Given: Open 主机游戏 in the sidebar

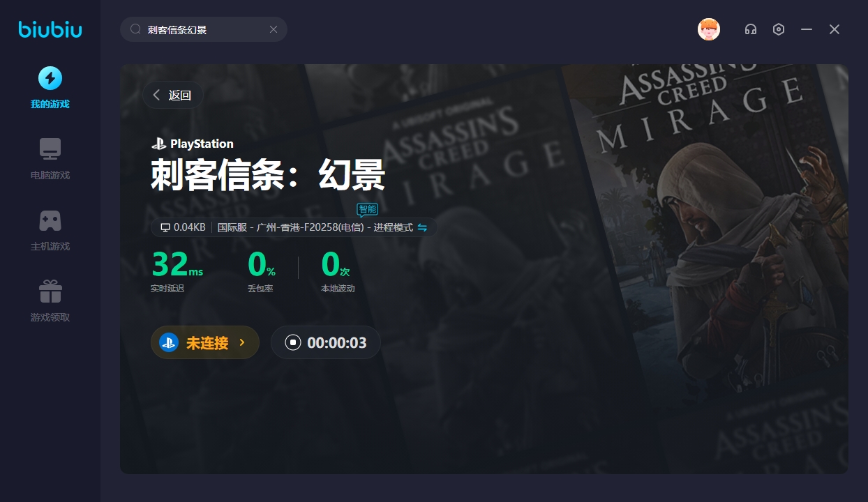Looking at the screenshot, I should click(x=50, y=229).
